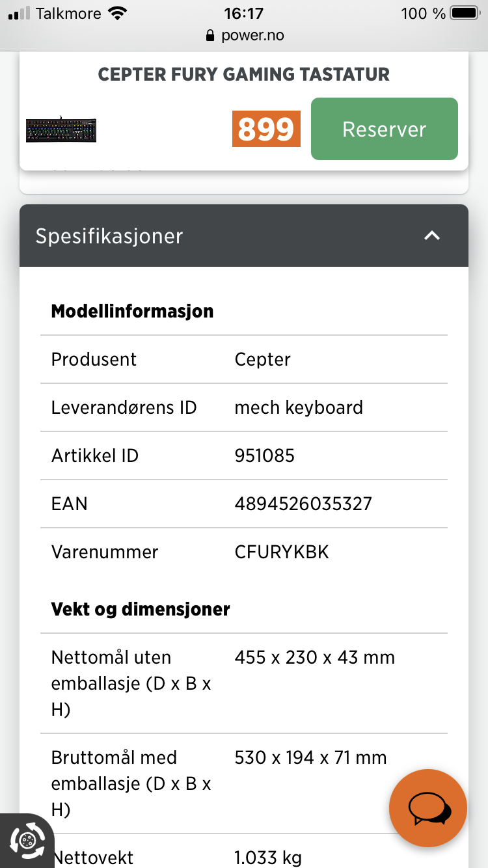This screenshot has height=868, width=488.
Task: Collapse Spesifikasjoner using the chevron arrow
Action: 432,236
